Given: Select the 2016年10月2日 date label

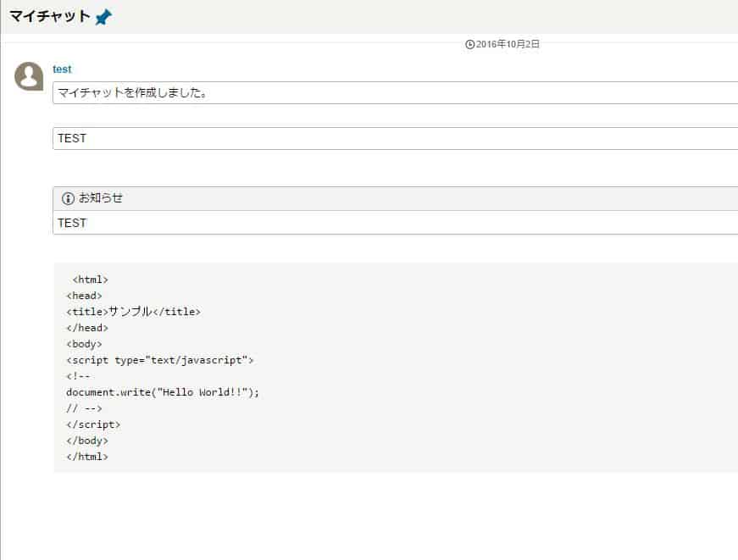Looking at the screenshot, I should 508,44.
